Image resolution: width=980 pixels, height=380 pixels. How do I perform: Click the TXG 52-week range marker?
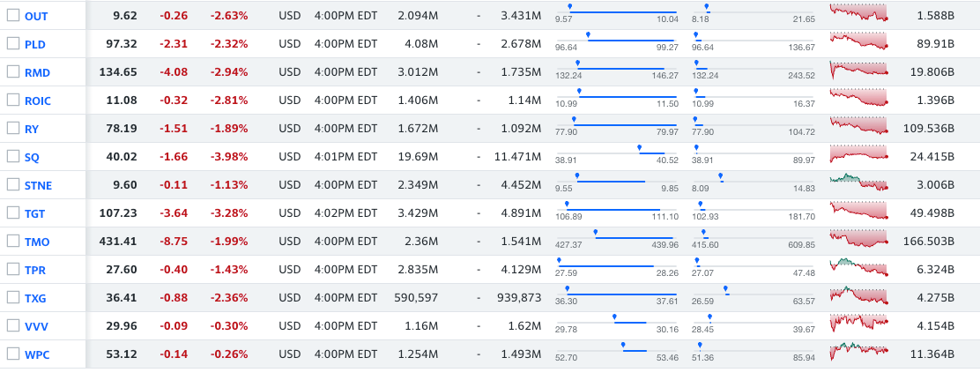coord(725,288)
